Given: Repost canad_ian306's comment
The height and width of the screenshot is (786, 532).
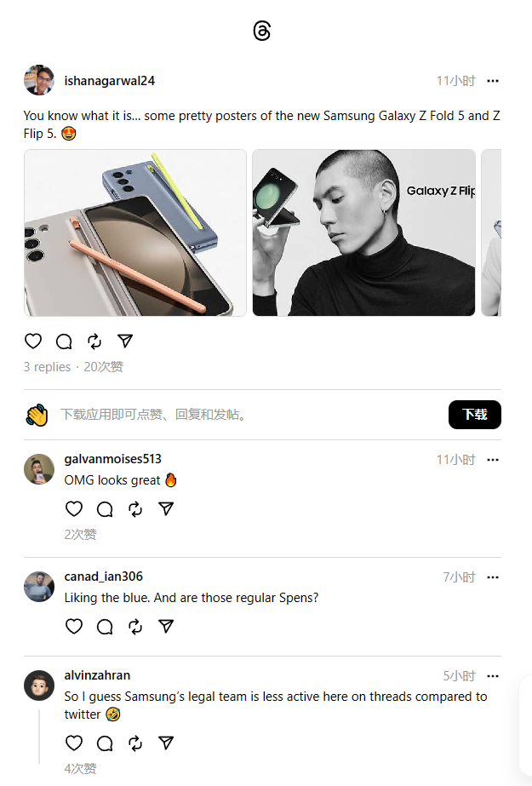Looking at the screenshot, I should [135, 627].
